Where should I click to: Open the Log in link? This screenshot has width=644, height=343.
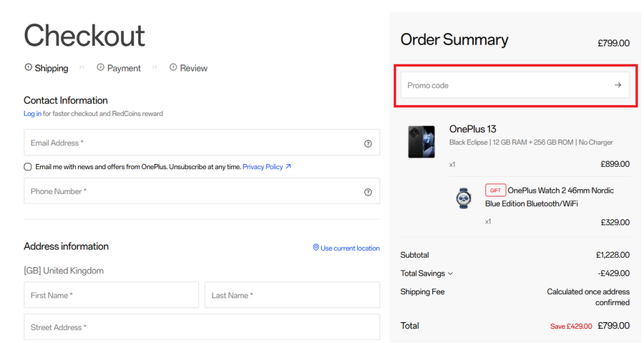click(x=32, y=114)
